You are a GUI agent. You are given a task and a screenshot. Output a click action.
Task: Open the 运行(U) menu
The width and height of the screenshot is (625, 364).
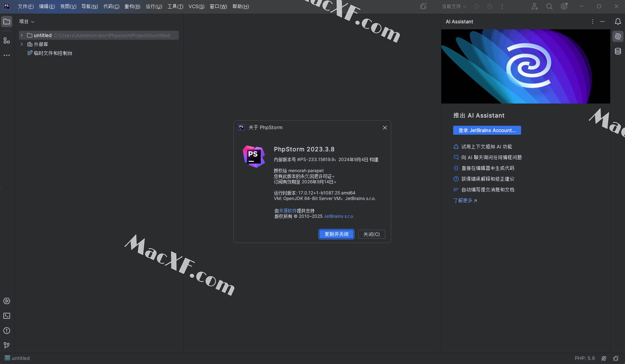pos(154,6)
